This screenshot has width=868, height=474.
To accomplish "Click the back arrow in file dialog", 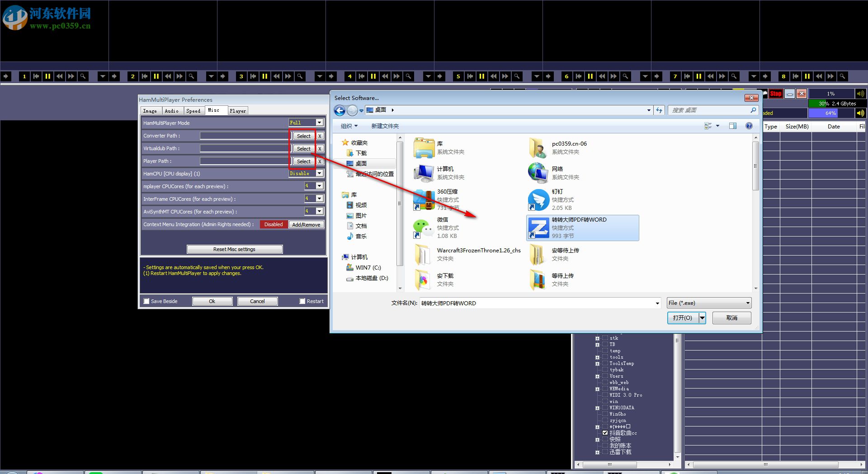I will click(340, 110).
